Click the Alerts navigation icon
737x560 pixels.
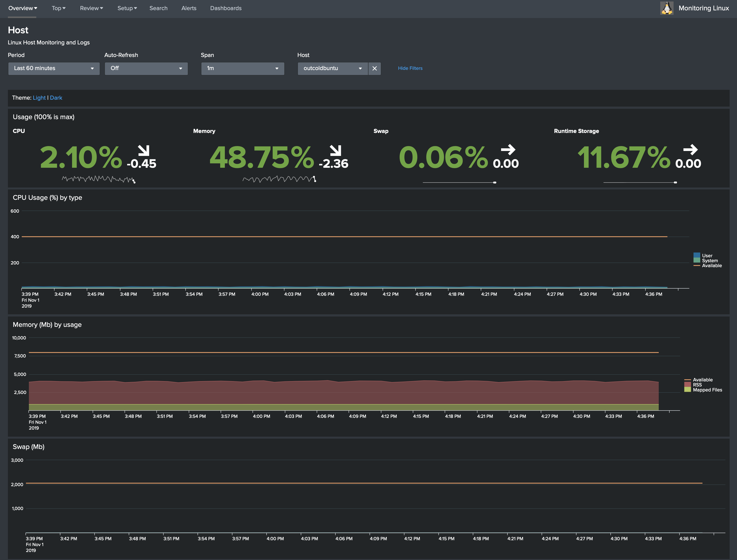[188, 8]
